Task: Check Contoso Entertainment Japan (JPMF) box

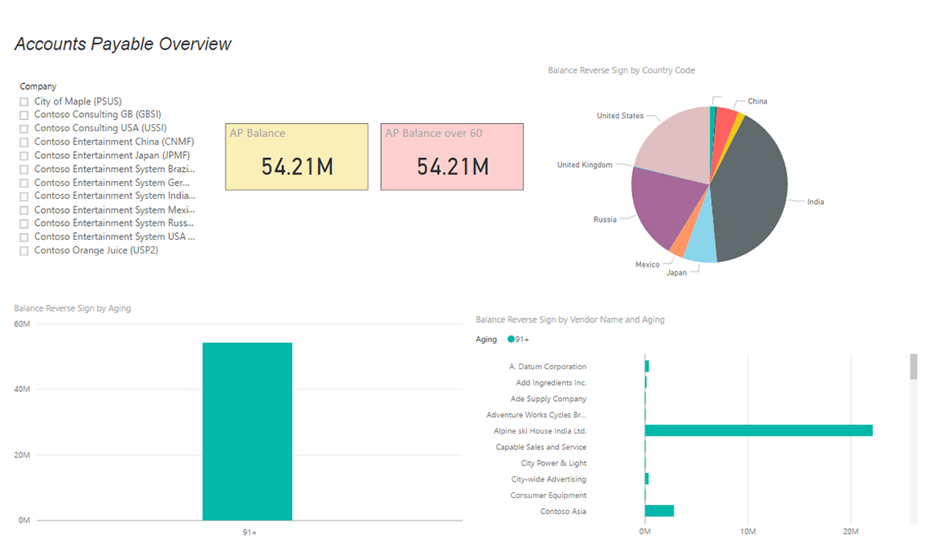Action: (x=24, y=156)
